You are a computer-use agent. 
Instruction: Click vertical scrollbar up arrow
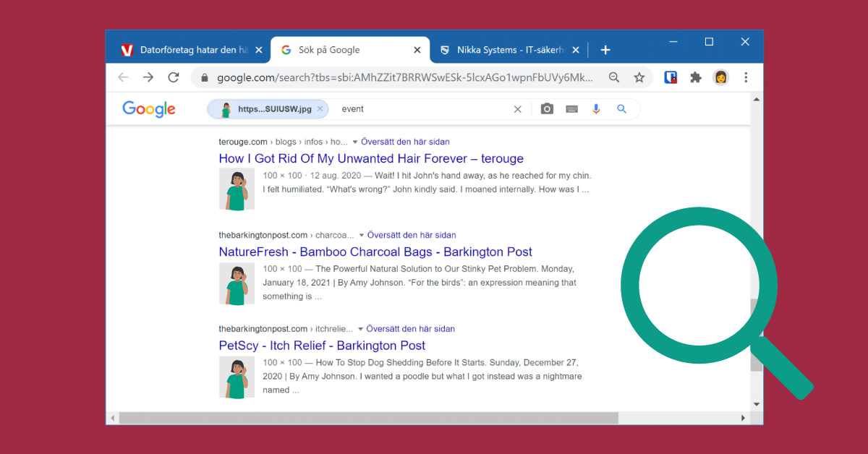coord(757,99)
